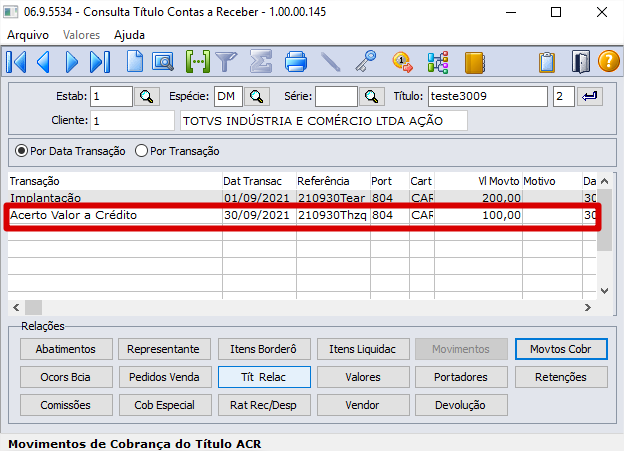Go to the previous record

pos(43,62)
